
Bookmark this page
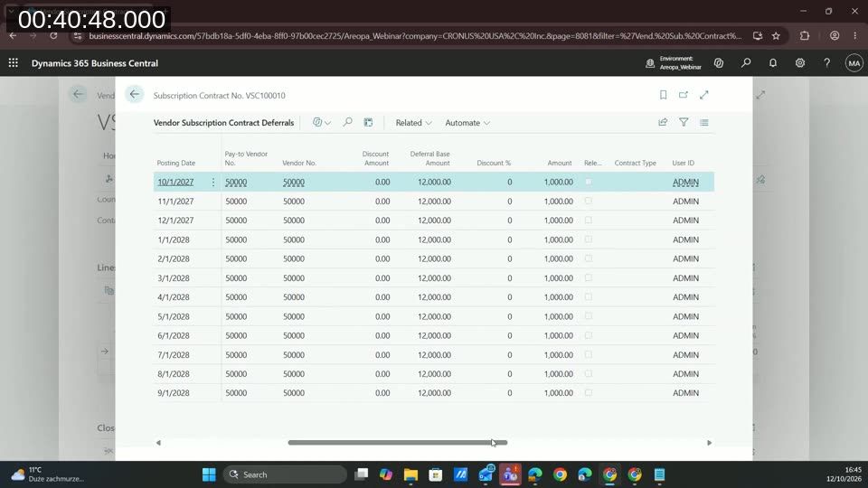pos(663,95)
